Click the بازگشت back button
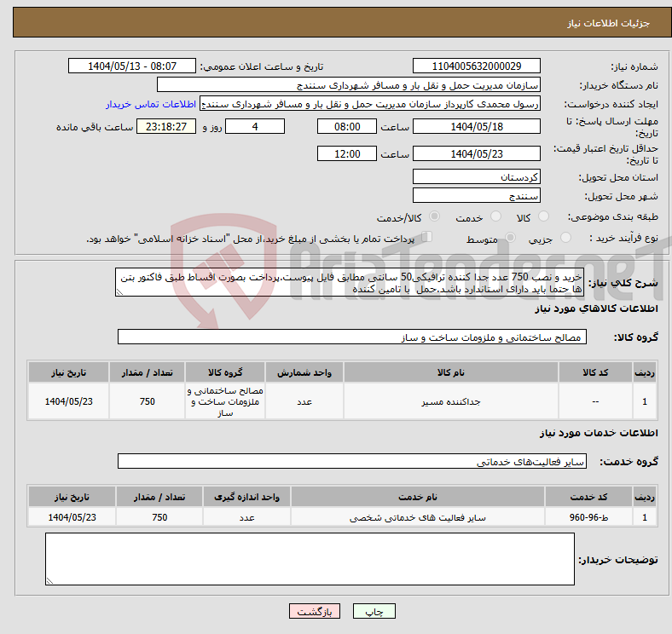 [x=315, y=611]
